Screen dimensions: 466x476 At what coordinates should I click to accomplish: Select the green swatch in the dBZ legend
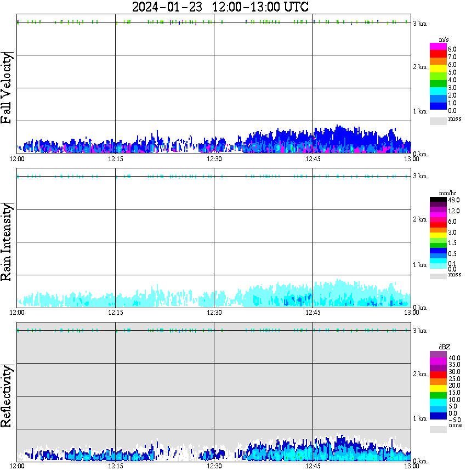pyautogui.click(x=438, y=395)
